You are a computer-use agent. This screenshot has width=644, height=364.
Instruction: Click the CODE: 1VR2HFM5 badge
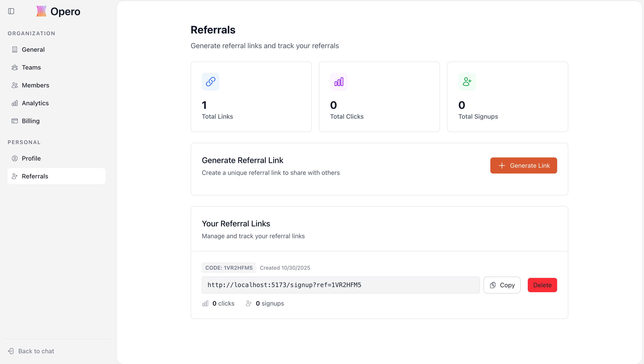tap(229, 268)
